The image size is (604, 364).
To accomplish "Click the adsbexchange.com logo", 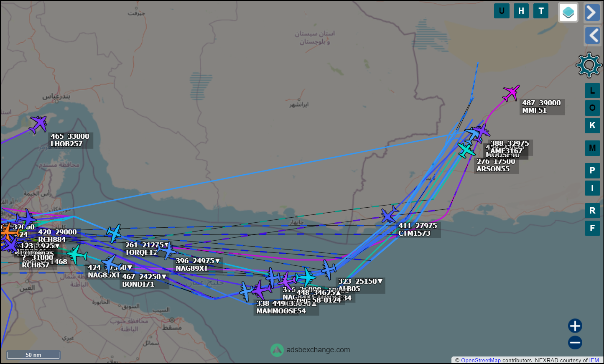I will [x=310, y=350].
